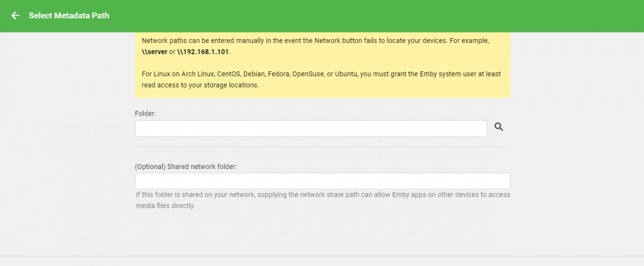Image resolution: width=644 pixels, height=266 pixels.
Task: Click the "Folder:" field label
Action: 145,114
